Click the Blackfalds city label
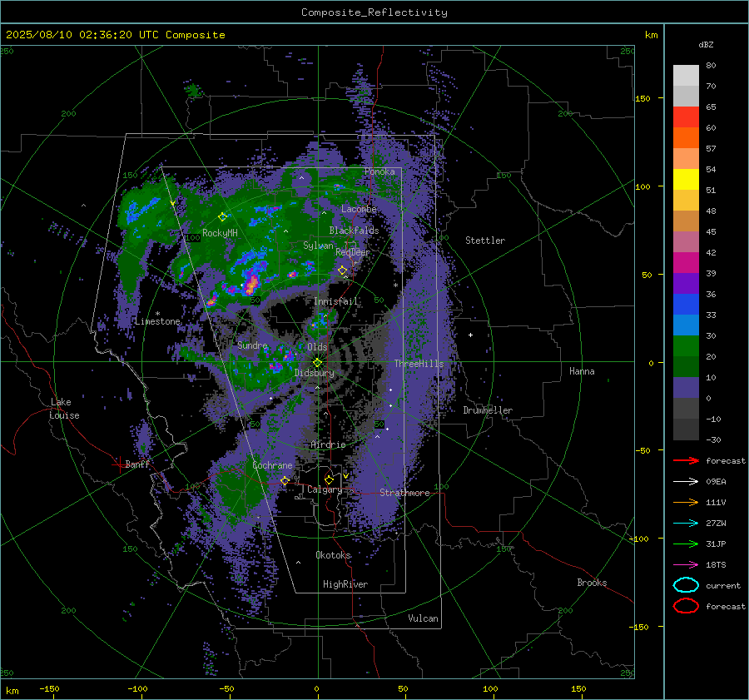The image size is (749, 700). 354,231
